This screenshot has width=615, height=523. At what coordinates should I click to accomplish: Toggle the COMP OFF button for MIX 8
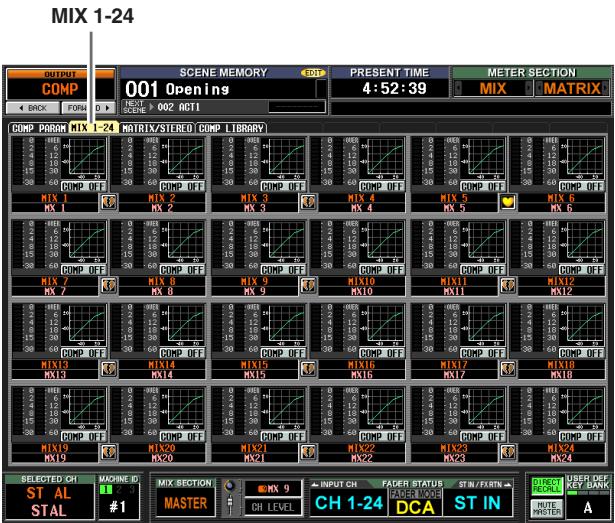coord(182,270)
